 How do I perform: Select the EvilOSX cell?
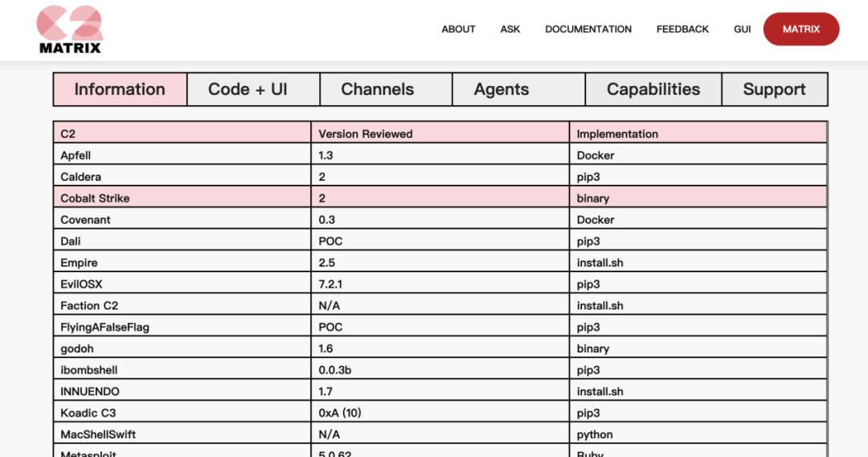[x=182, y=284]
